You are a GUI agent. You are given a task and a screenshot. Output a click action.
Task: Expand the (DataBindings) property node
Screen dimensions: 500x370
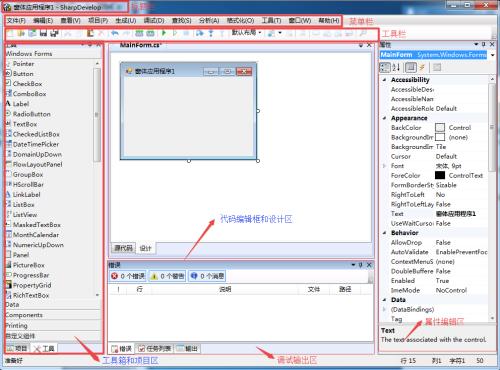click(x=385, y=310)
